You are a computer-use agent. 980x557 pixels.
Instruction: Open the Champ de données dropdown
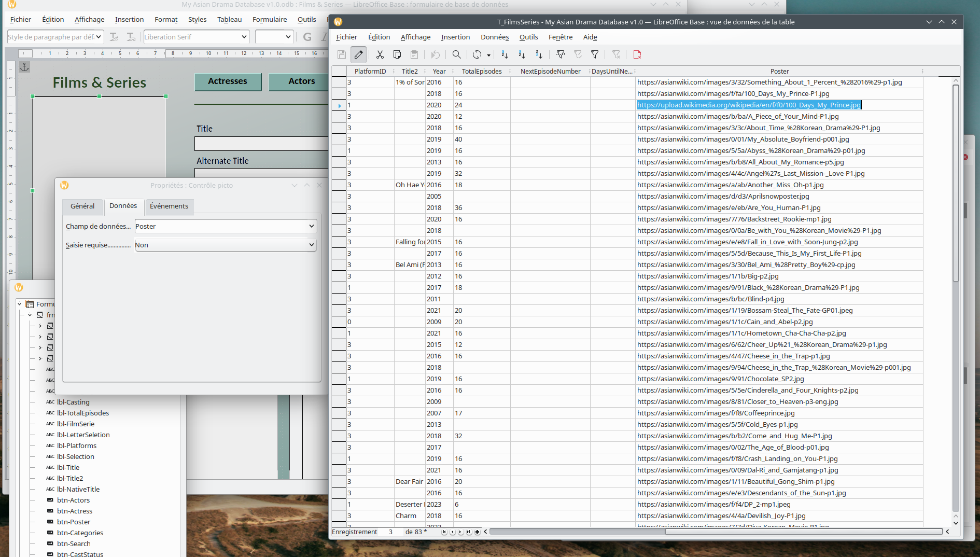311,226
